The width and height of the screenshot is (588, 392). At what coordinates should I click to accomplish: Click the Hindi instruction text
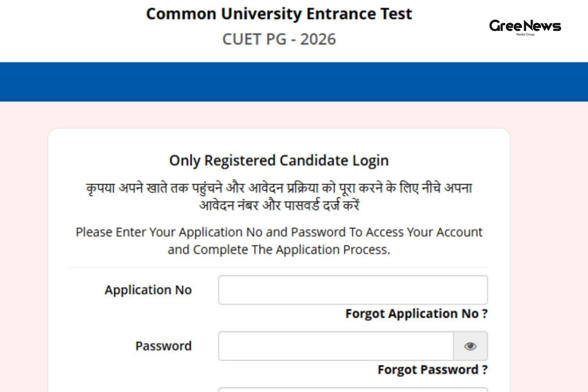(x=278, y=195)
